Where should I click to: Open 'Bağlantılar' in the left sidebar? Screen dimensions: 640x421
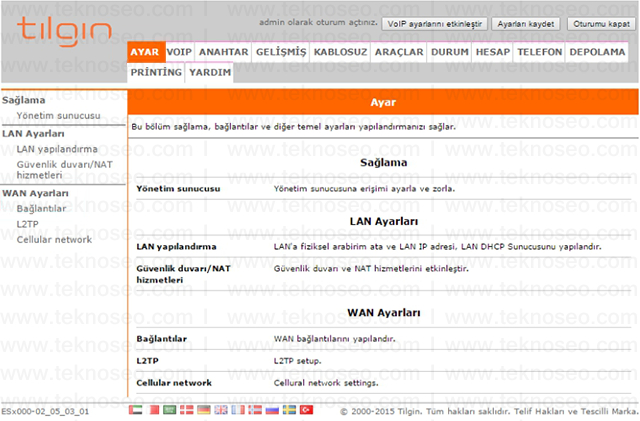[x=41, y=209]
